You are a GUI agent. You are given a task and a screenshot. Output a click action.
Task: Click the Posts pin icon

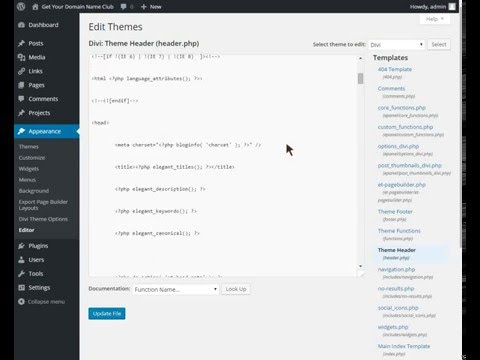21,43
